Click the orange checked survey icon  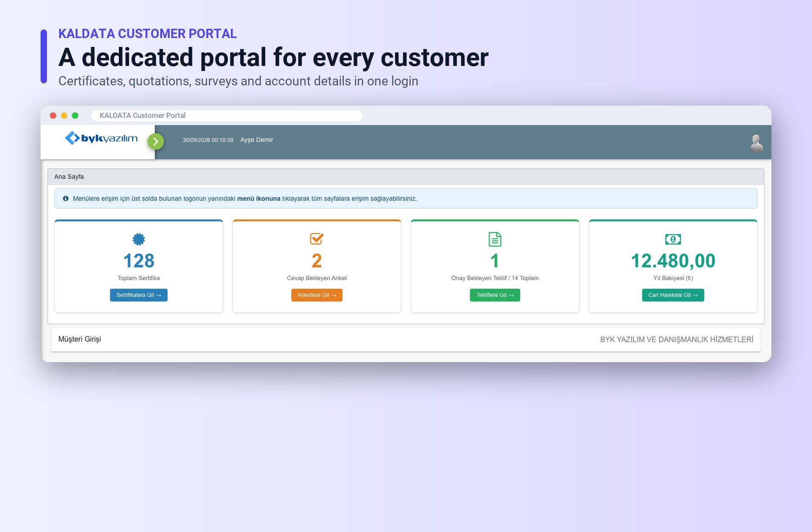point(317,239)
